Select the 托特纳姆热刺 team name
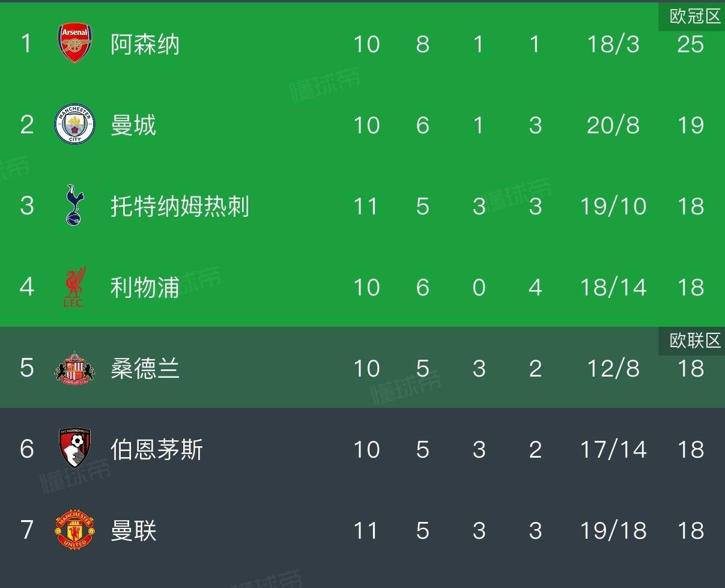The image size is (725, 588). 180,207
